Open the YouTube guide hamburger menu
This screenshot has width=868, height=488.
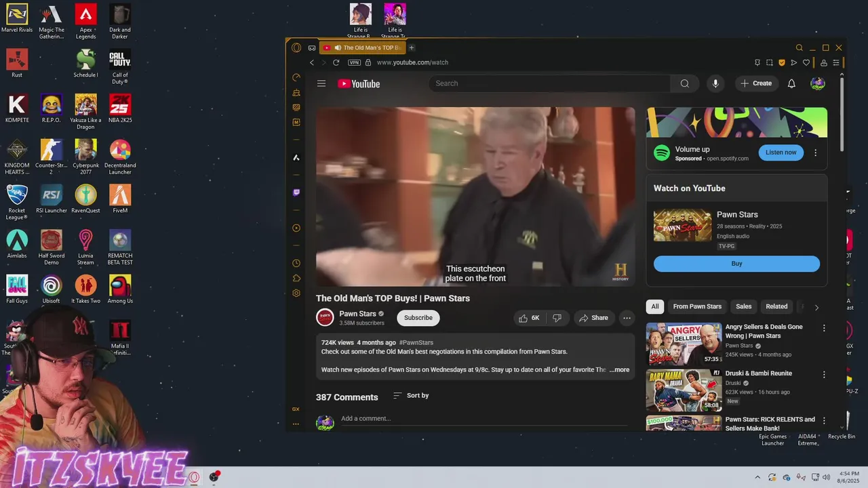[321, 83]
